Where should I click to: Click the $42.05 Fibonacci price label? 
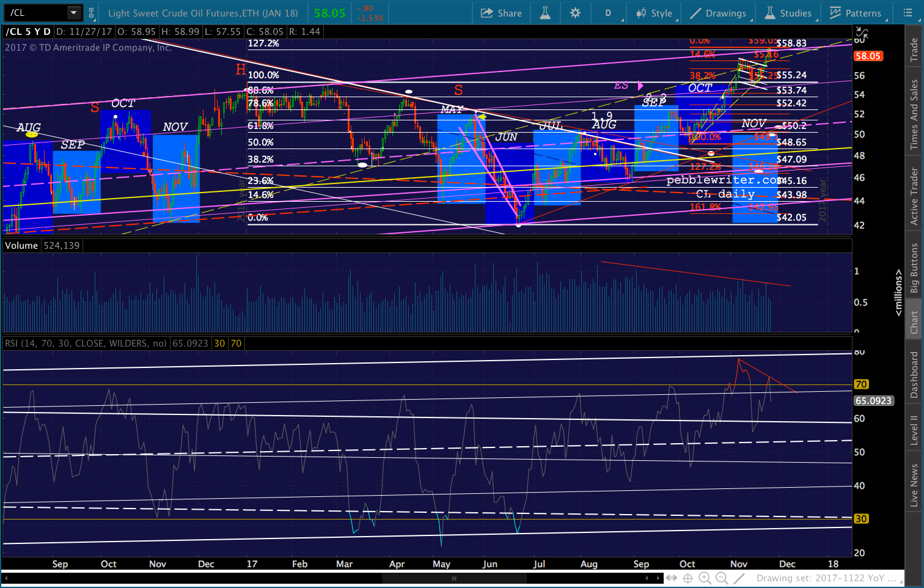pos(791,217)
